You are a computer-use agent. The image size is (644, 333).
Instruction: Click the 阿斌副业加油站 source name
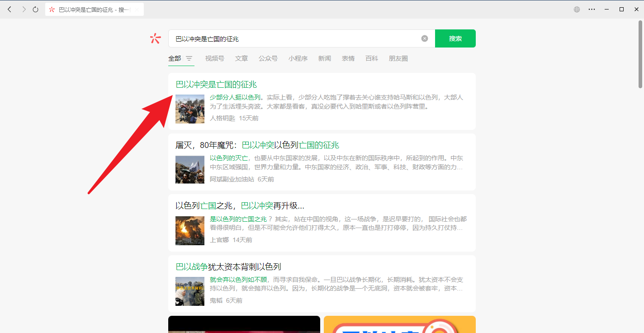[232, 179]
